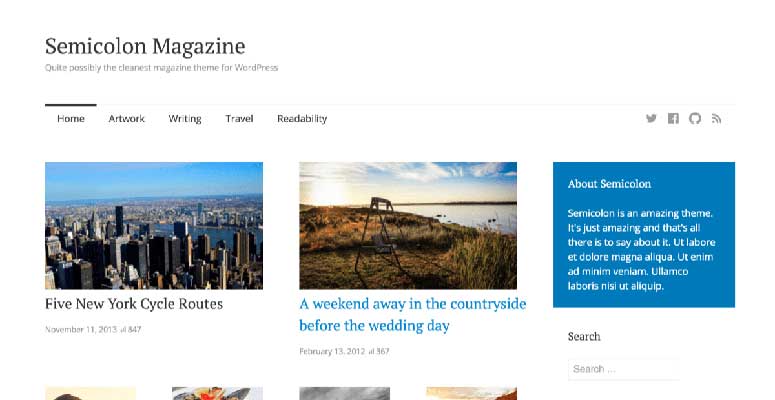Viewport: 775px width, 400px height.
Task: Focus the Search input field
Action: click(623, 369)
